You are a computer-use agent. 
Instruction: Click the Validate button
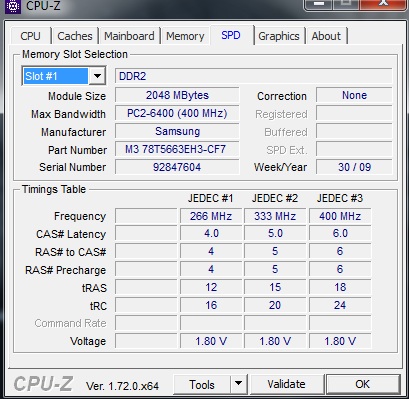286,384
